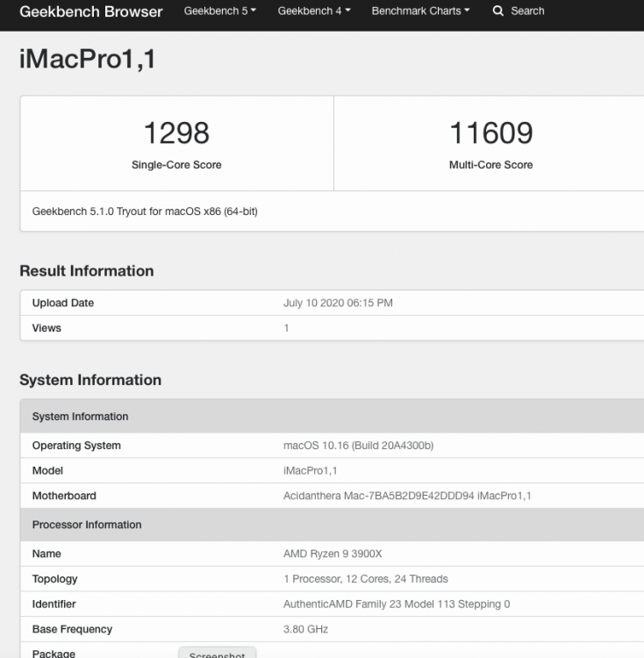Click the large System Information heading
The height and width of the screenshot is (658, 644).
90,380
